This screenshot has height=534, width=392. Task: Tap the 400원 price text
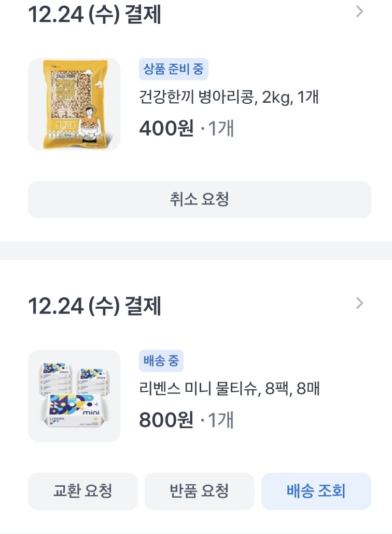pos(166,128)
